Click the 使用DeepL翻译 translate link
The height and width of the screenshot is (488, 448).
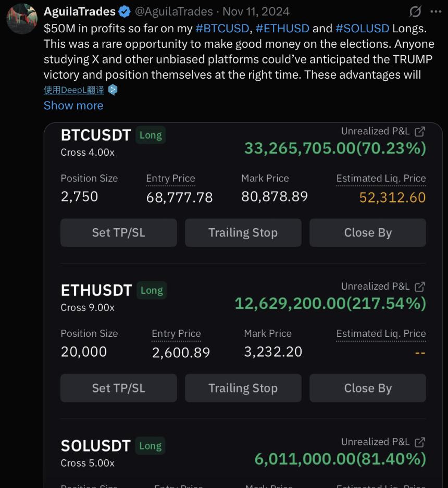[73, 90]
